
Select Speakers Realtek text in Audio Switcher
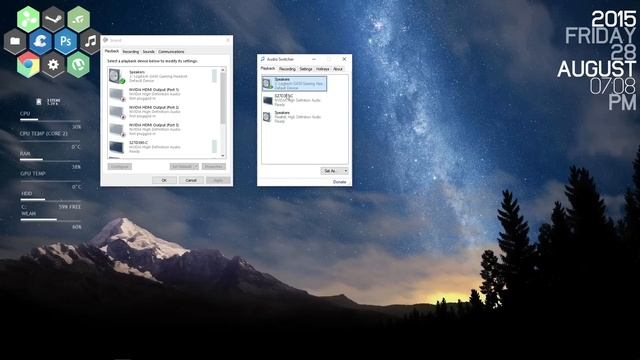click(298, 117)
